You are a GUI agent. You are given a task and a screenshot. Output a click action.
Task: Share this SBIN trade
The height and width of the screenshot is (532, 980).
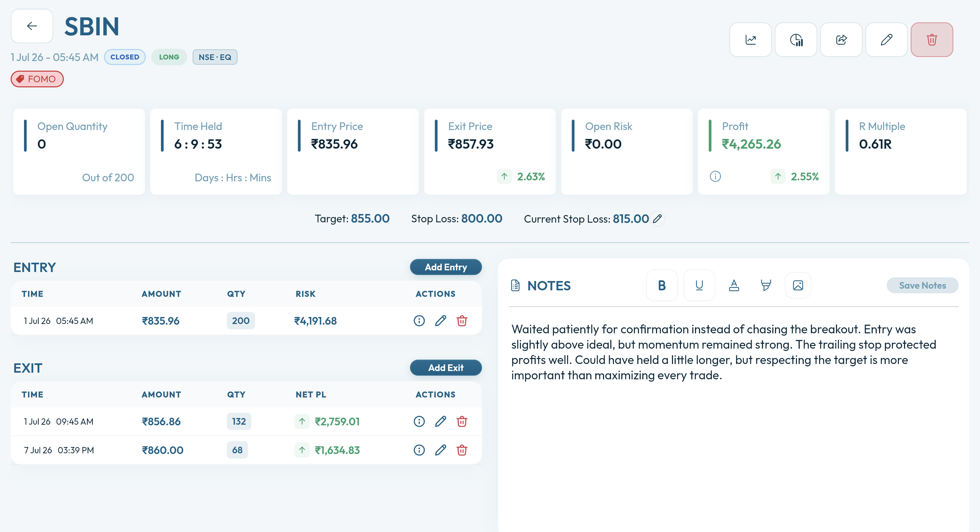pos(841,40)
